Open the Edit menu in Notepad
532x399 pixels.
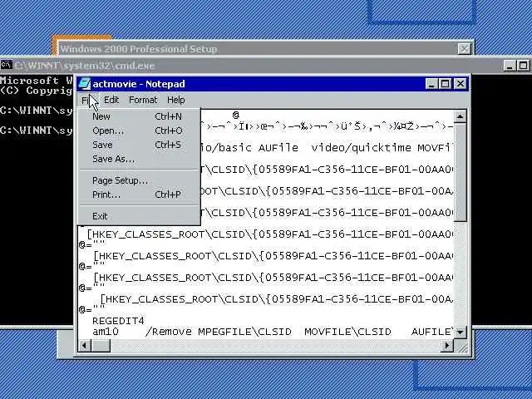[111, 100]
